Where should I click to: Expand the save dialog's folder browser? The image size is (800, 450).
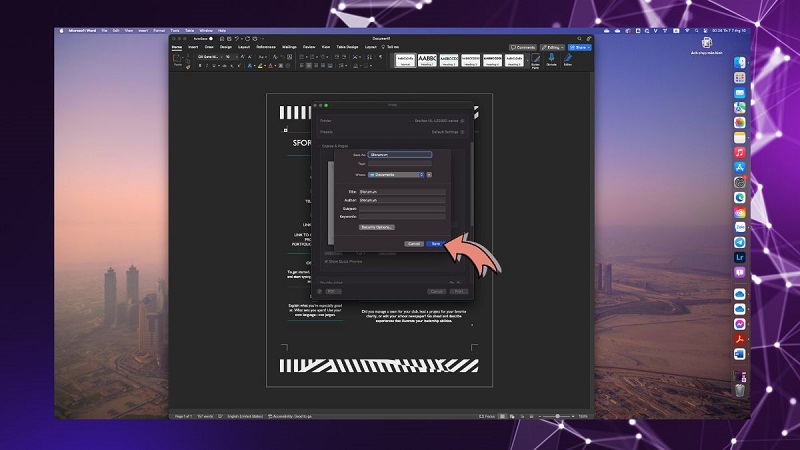click(x=430, y=174)
